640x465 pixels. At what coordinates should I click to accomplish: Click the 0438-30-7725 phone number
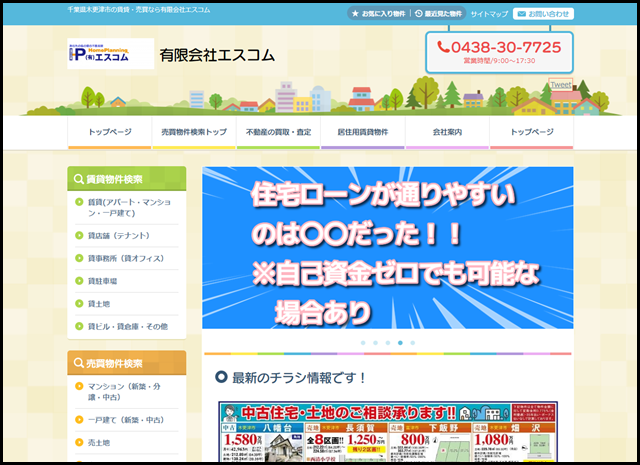tap(506, 47)
